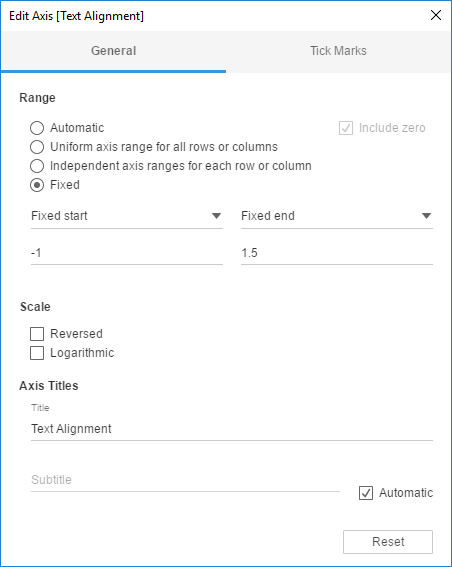Click the Fixed end combo box label
This screenshot has height=567, width=452.
[268, 216]
